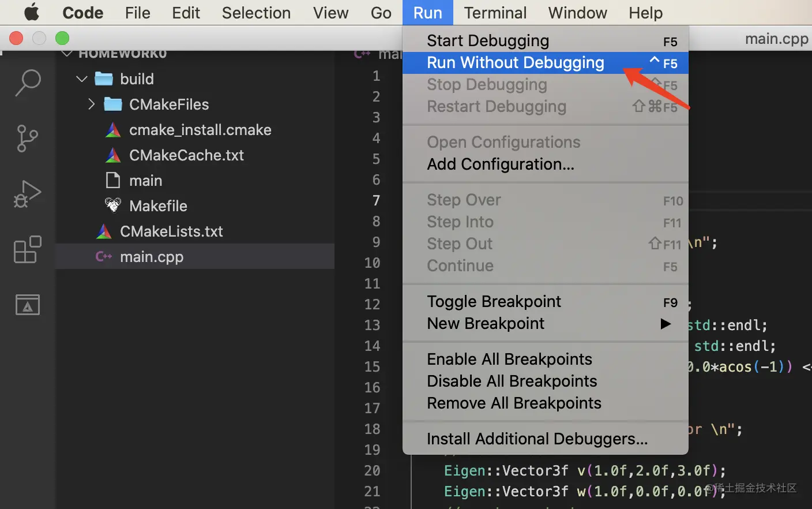Open the Terminal menu
This screenshot has height=509, width=812.
(495, 13)
